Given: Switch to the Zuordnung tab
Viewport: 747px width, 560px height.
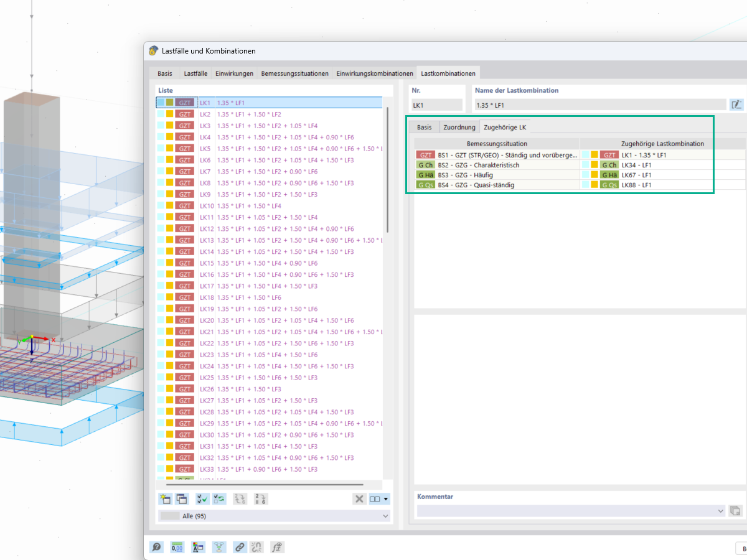Looking at the screenshot, I should tap(459, 127).
